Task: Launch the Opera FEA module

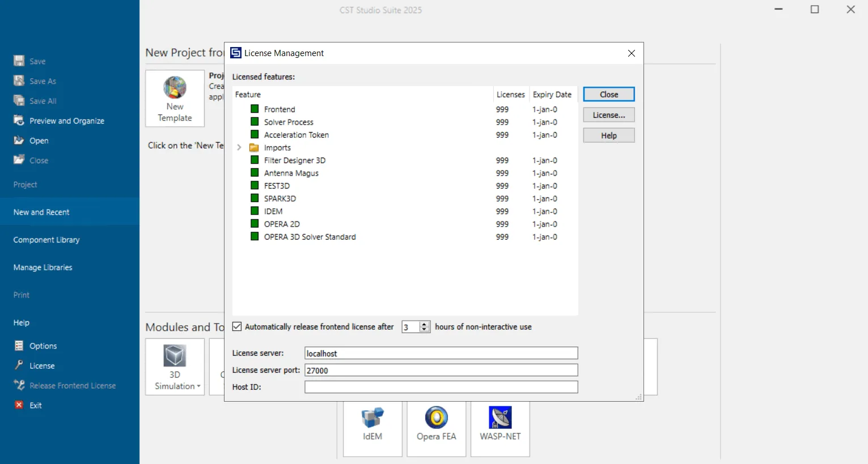Action: [437, 418]
